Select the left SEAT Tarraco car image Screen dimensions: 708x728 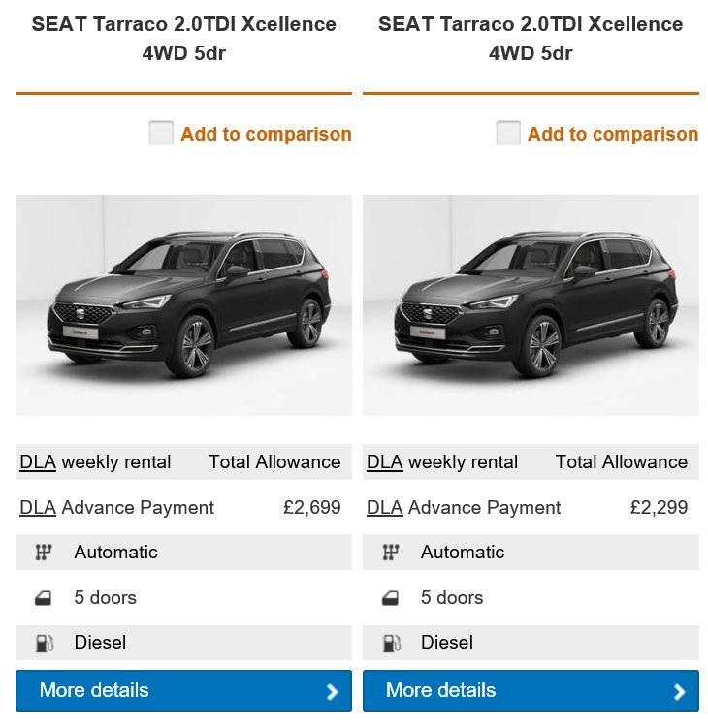tap(183, 305)
